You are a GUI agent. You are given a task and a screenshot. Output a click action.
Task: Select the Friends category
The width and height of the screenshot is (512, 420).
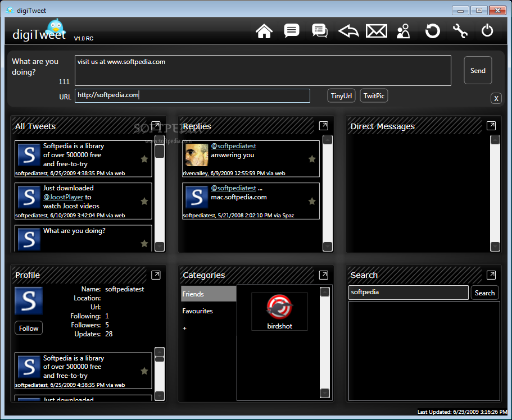point(209,294)
